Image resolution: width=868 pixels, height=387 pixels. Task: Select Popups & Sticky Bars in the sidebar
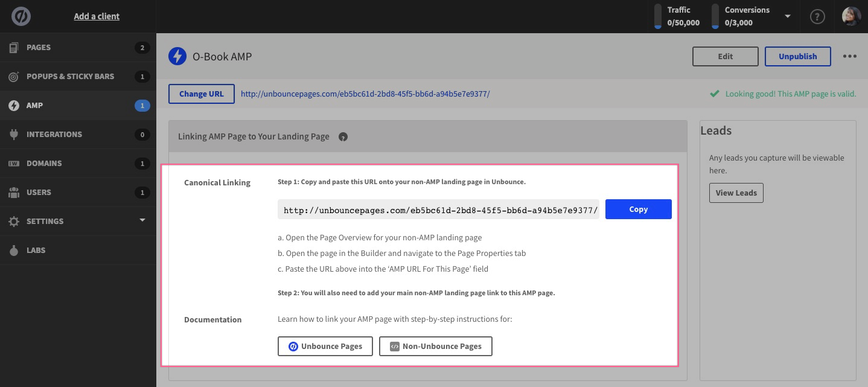tap(78, 77)
